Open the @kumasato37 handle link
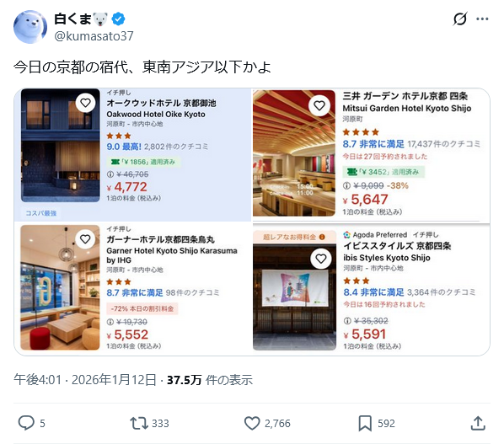Image resolution: width=504 pixels, height=444 pixels. pos(94,35)
